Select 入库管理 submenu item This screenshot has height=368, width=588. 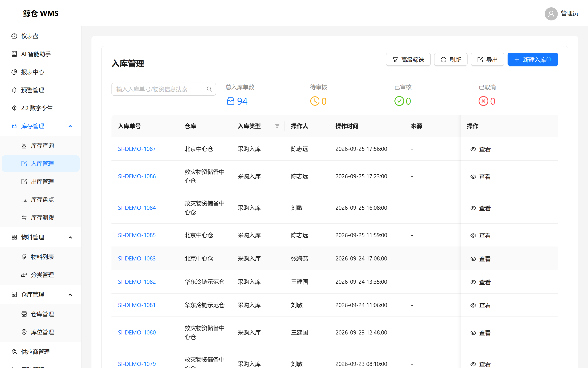click(x=41, y=164)
